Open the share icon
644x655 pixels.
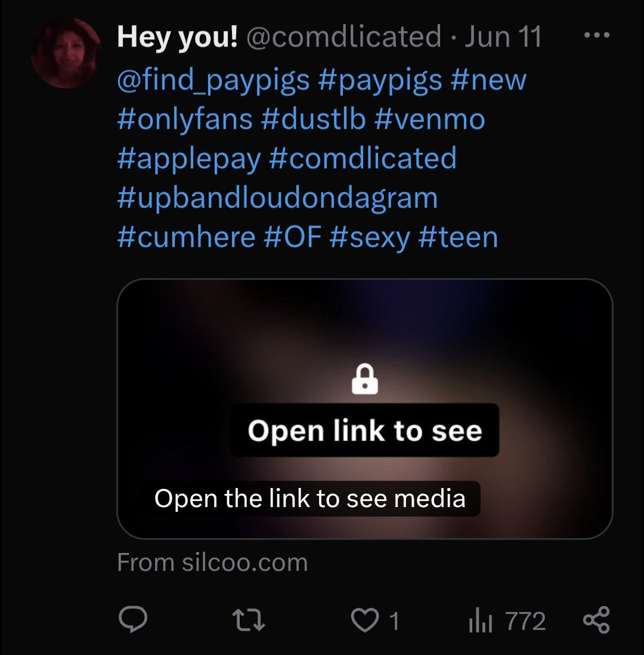[596, 620]
